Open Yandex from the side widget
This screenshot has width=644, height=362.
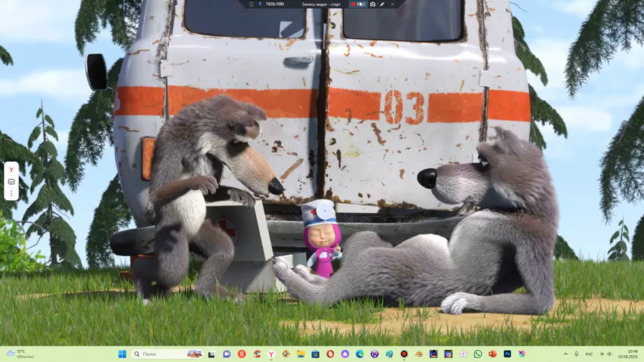tap(11, 170)
